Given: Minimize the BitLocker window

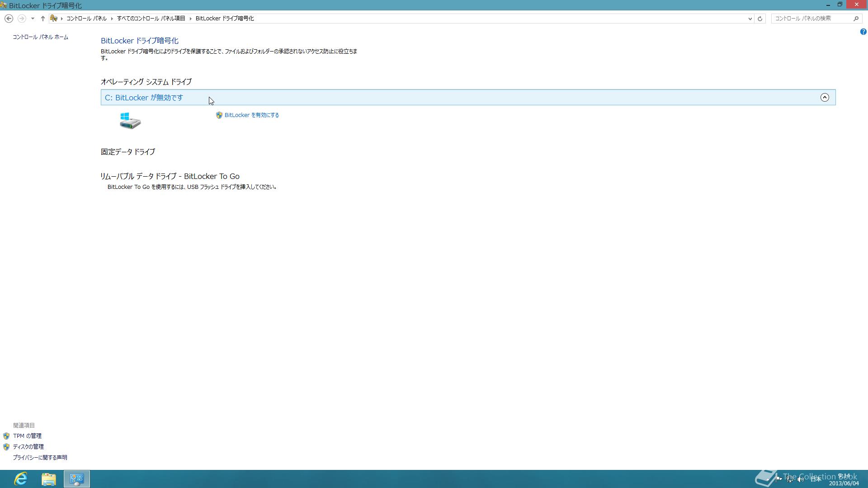Looking at the screenshot, I should (828, 5).
